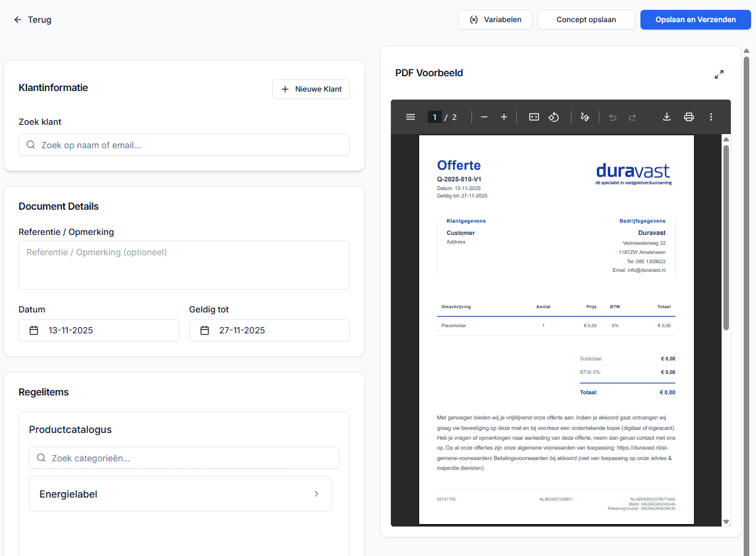Zoom out of the PDF preview
Viewport: 756px width, 556px height.
(x=484, y=116)
